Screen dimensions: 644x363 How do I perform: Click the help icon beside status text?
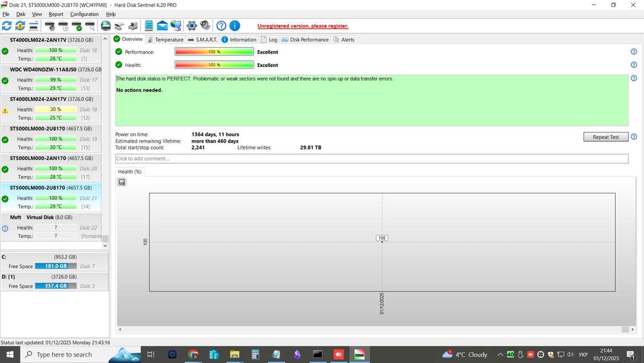coord(634,78)
